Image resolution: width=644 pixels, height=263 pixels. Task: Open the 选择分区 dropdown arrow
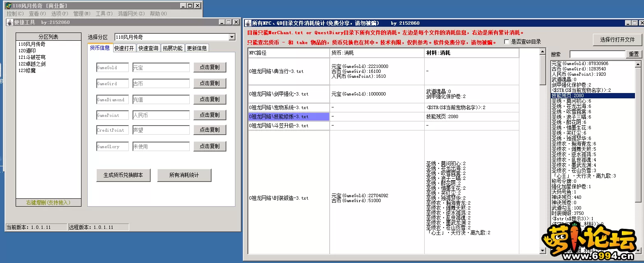point(232,37)
